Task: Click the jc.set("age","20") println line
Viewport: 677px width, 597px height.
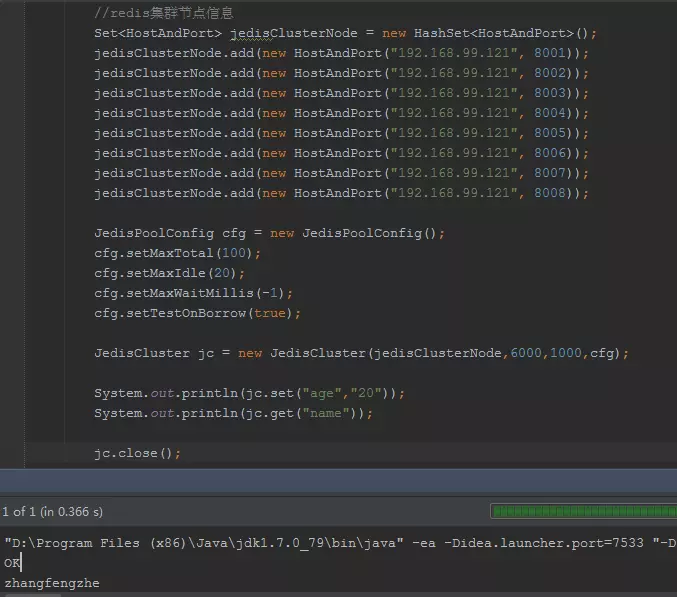Action: click(250, 393)
